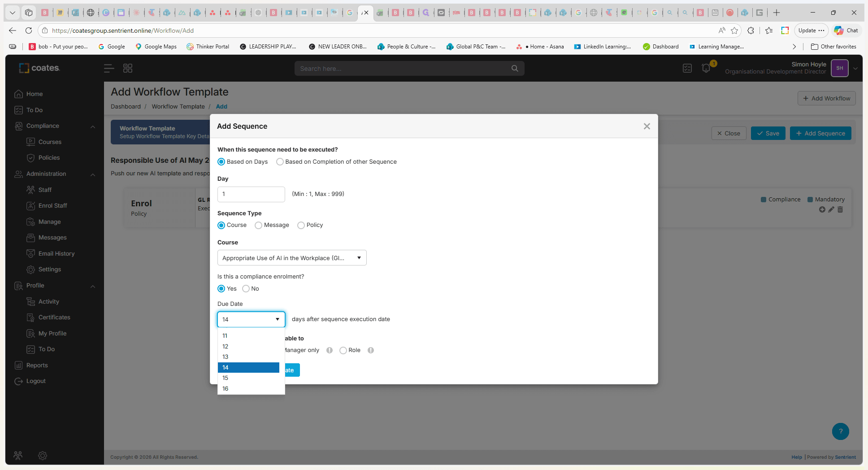This screenshot has height=470, width=868.
Task: Click the Save button
Action: pyautogui.click(x=768, y=133)
